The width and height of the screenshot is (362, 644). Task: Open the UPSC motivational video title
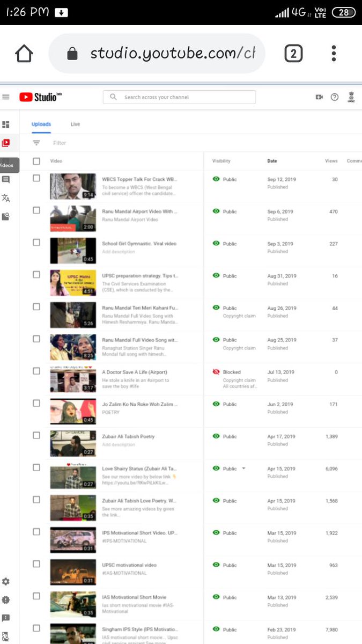pos(129,565)
